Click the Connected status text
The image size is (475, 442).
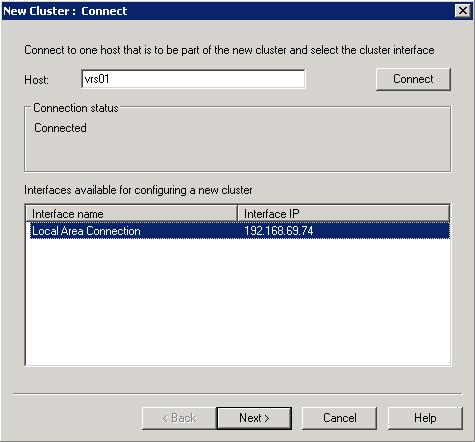point(60,128)
